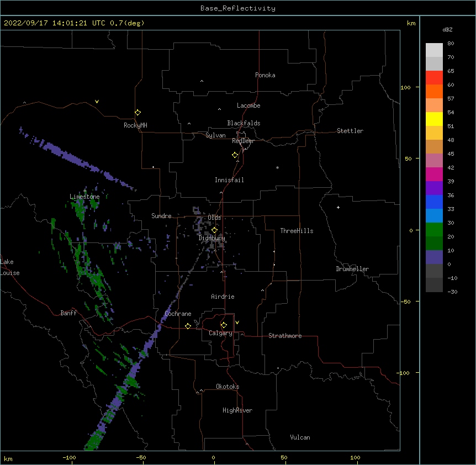The width and height of the screenshot is (476, 465).
Task: Click the dBZ legend heading
Action: click(447, 30)
